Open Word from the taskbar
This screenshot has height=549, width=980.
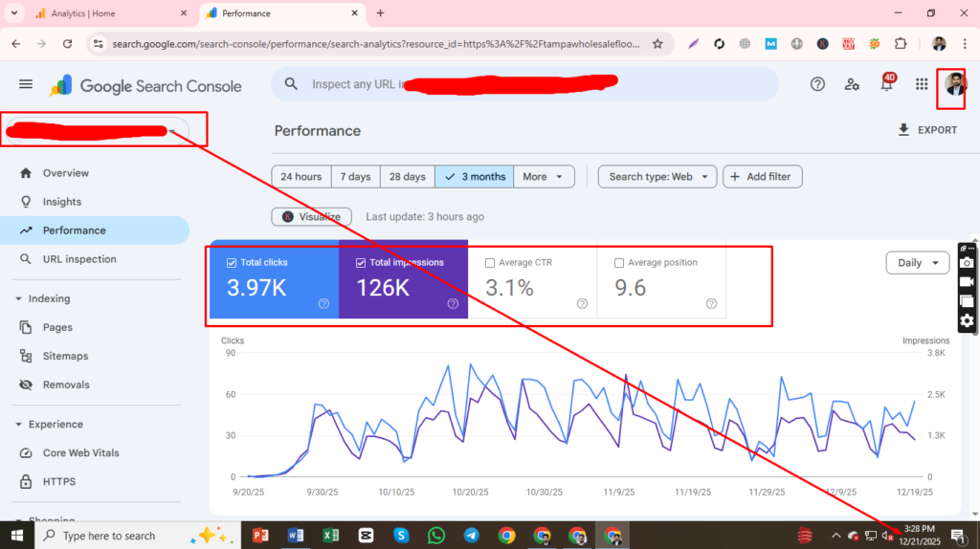pos(296,536)
